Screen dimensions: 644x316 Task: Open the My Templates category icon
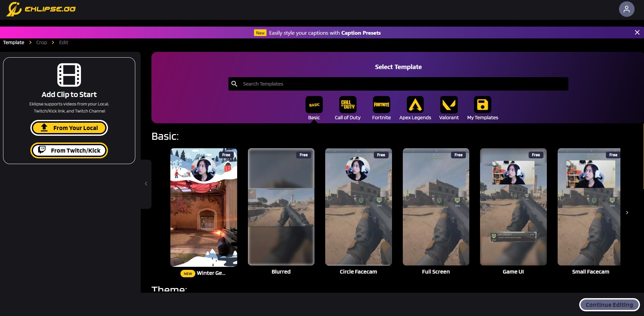point(483,105)
